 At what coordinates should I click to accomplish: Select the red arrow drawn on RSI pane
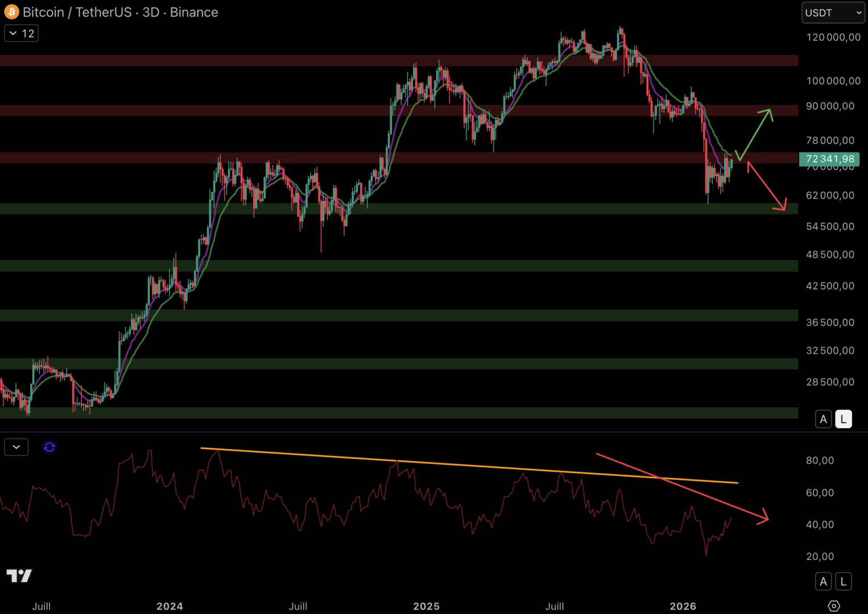click(x=683, y=487)
